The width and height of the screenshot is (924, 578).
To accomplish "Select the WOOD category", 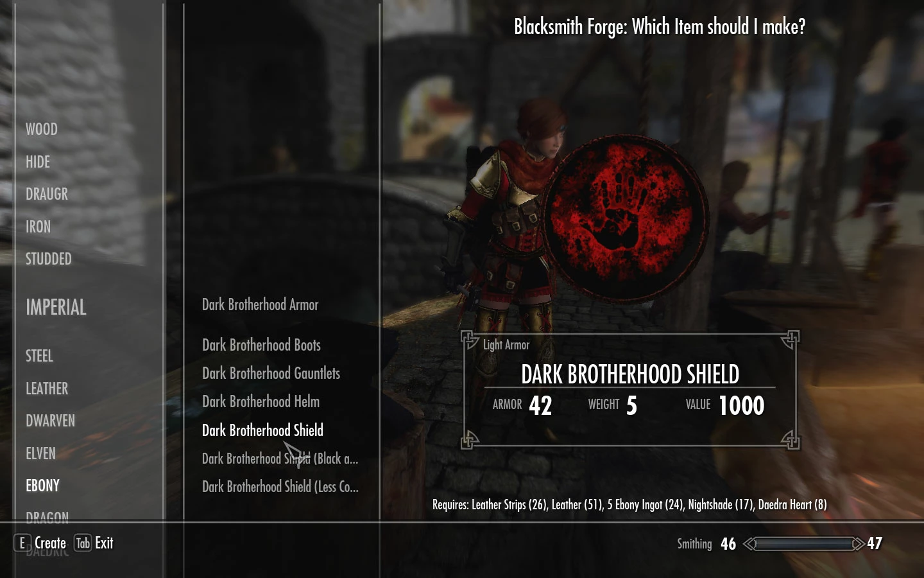I will tap(42, 129).
